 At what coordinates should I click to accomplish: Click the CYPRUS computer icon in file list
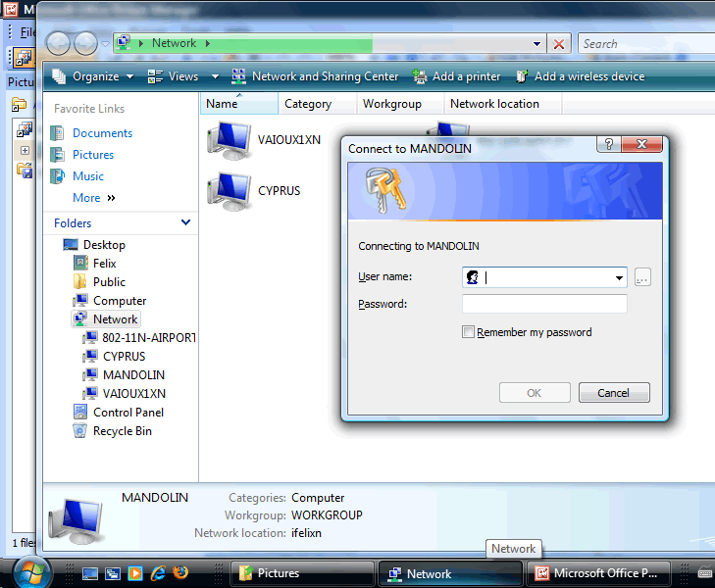tap(230, 190)
